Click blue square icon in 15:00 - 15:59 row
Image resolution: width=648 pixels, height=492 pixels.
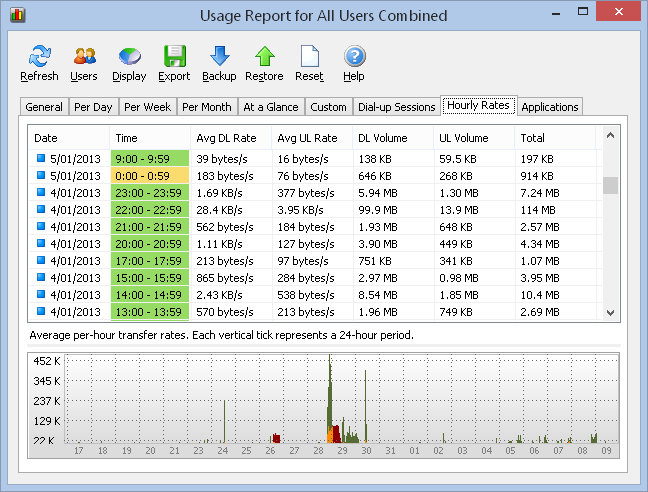coord(40,277)
